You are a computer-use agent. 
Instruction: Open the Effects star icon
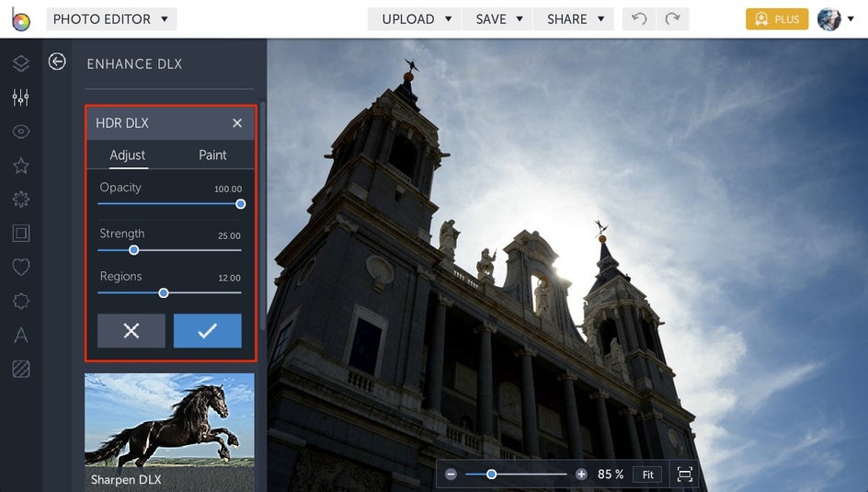point(21,166)
